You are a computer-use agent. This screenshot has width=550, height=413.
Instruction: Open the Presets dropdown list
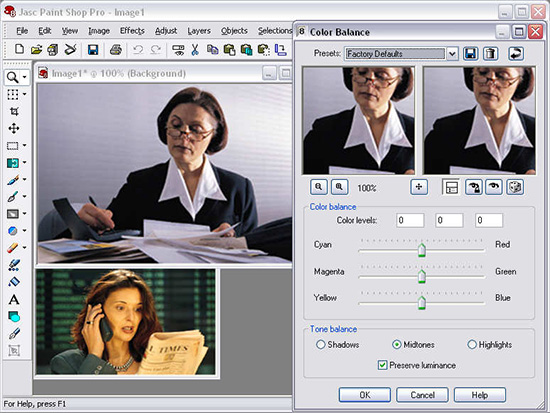(x=452, y=54)
